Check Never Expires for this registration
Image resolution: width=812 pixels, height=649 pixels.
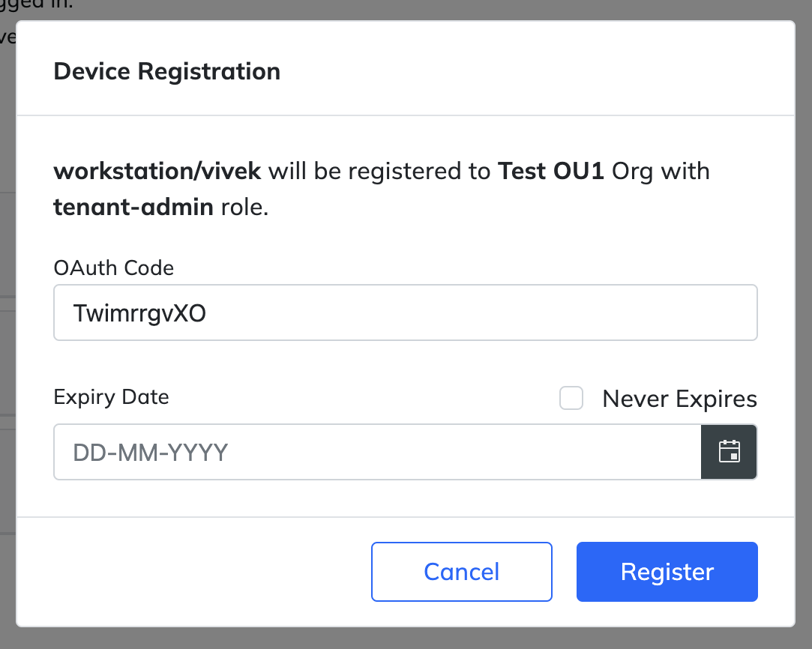tap(571, 398)
